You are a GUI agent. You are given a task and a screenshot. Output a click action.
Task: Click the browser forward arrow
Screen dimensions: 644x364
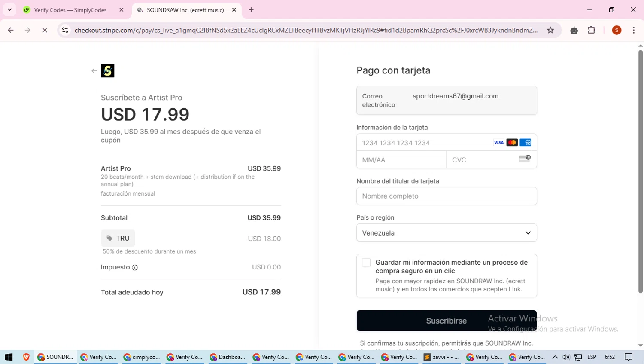coord(27,30)
